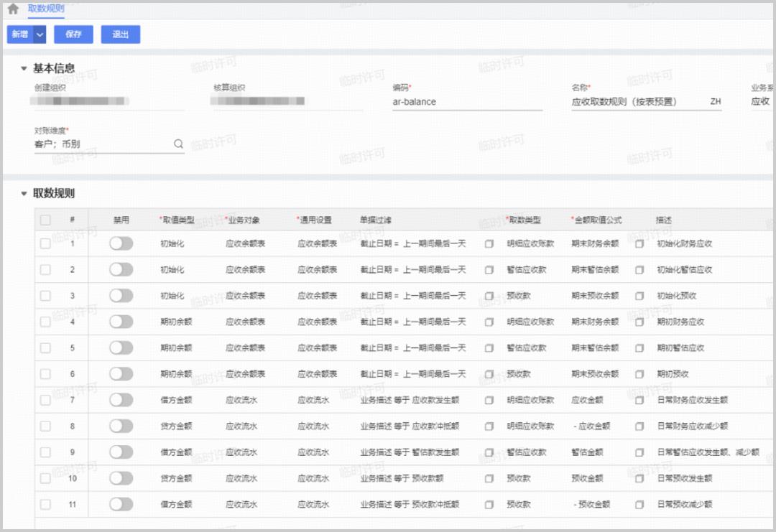Open the filter icon on row 10 预收款
Image resolution: width=776 pixels, height=532 pixels.
coord(489,477)
